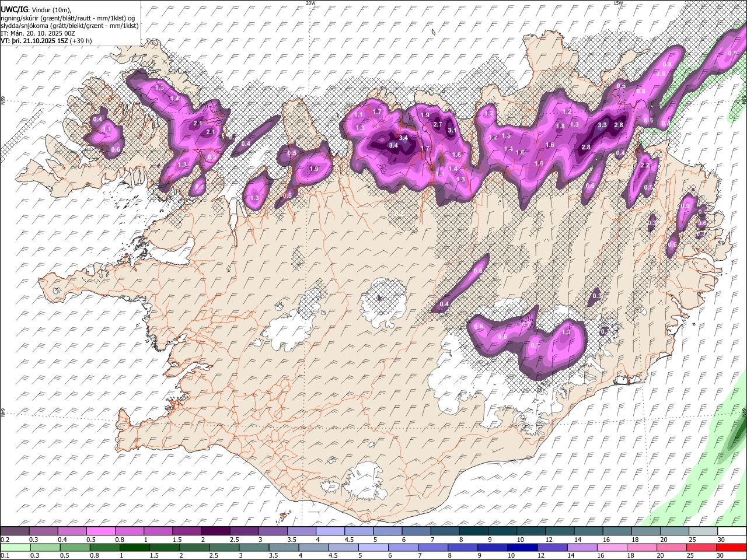Select upper legend row swatch labelled 3.5

(x=302, y=531)
